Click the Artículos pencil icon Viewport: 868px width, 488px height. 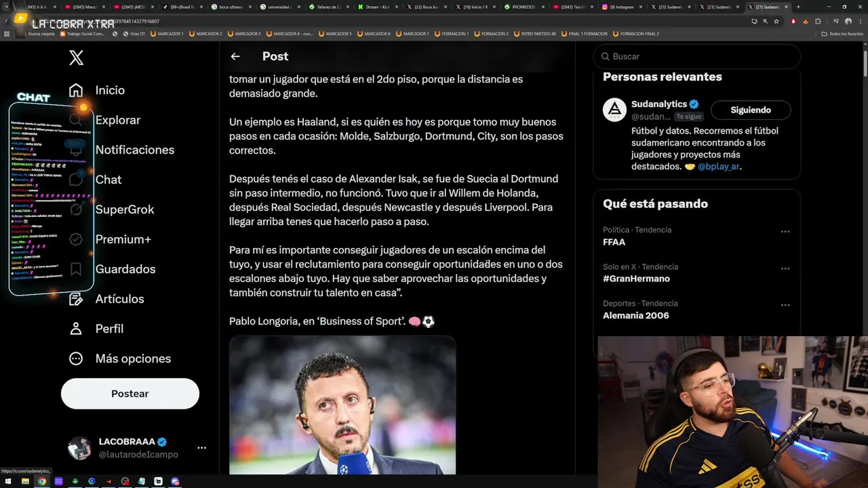76,299
